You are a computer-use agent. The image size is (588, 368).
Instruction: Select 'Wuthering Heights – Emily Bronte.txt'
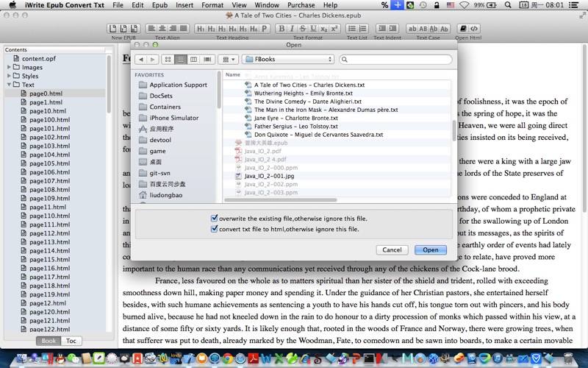(304, 93)
